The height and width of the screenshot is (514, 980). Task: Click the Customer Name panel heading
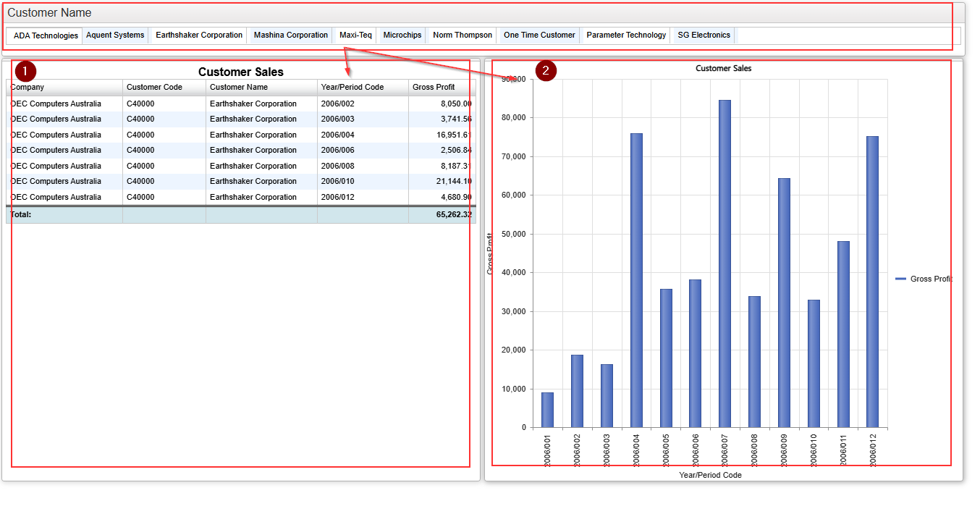tap(49, 13)
